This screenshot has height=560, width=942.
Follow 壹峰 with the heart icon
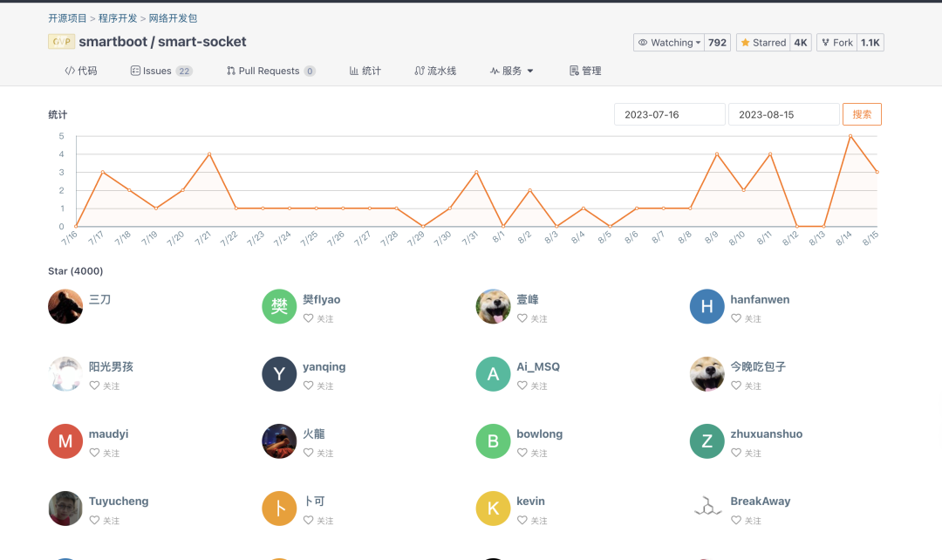522,318
